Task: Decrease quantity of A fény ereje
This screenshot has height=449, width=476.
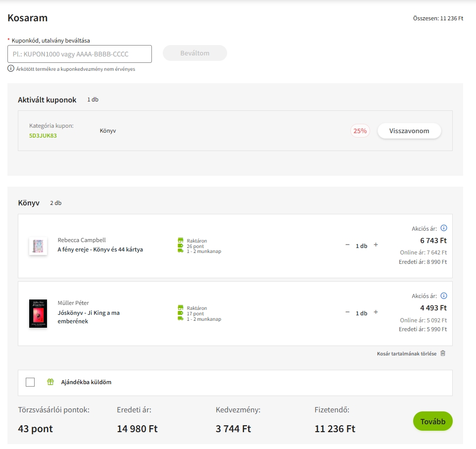Action: coord(347,245)
